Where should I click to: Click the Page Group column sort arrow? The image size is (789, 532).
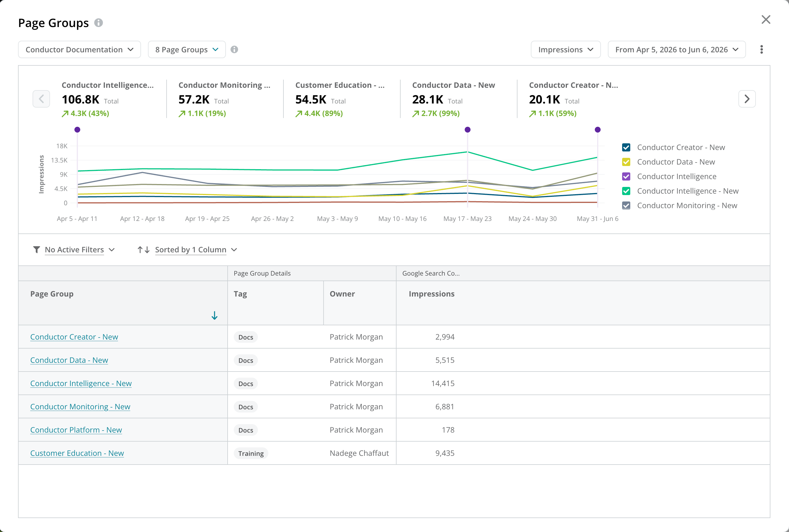(214, 315)
